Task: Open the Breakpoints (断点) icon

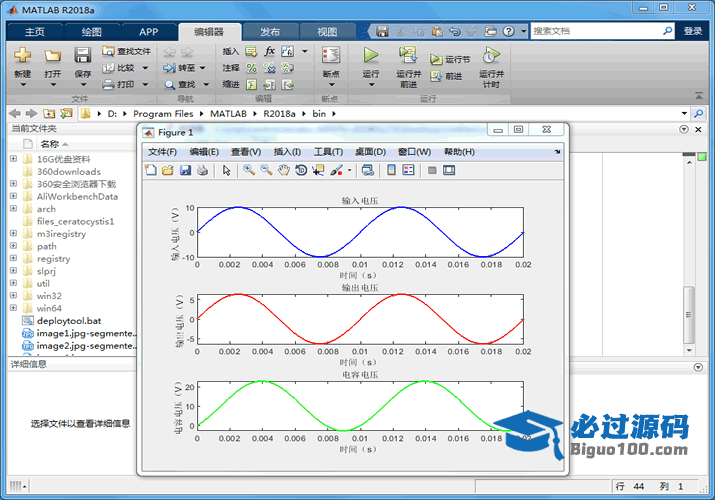Action: click(331, 55)
